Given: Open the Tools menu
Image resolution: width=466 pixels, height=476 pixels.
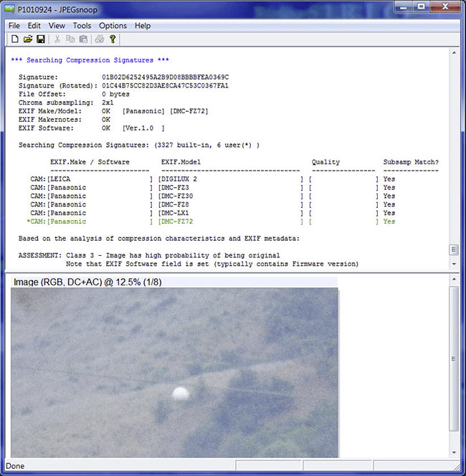Looking at the screenshot, I should click(x=82, y=26).
